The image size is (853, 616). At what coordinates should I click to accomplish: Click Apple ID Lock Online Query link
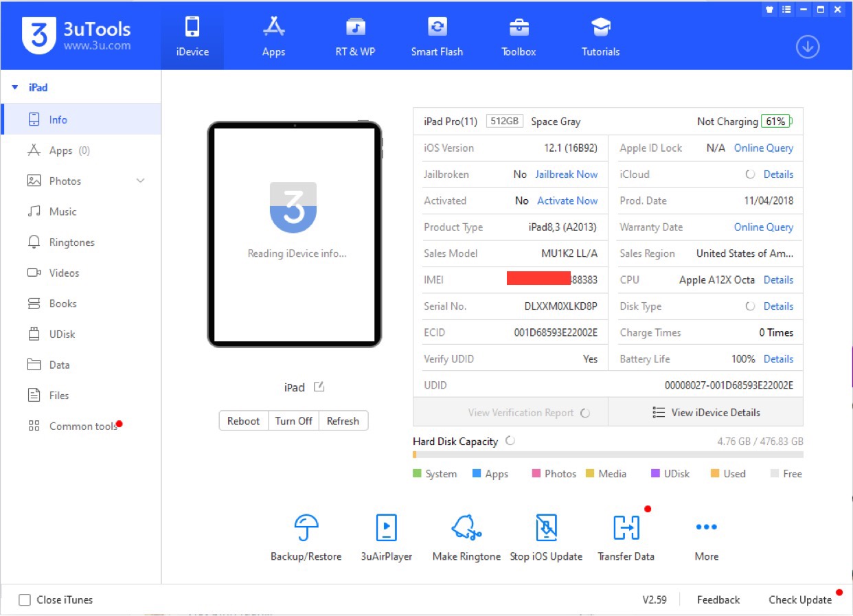tap(764, 148)
